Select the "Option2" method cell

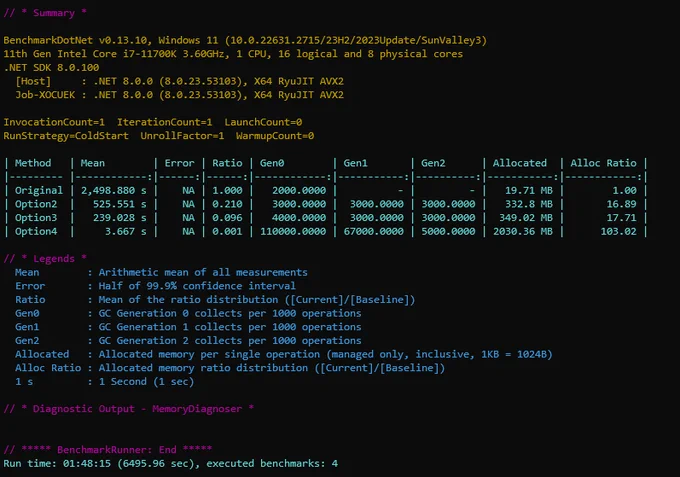(x=36, y=204)
